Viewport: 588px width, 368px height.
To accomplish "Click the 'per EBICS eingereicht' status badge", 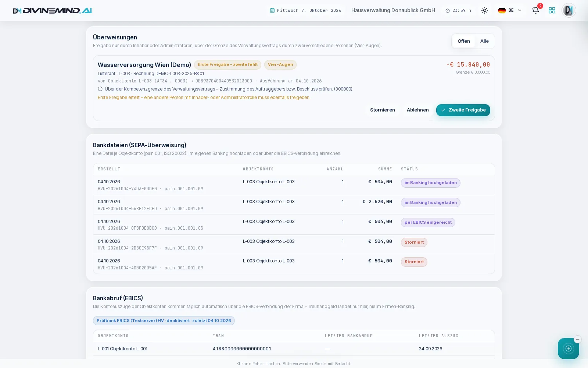I will click(428, 223).
